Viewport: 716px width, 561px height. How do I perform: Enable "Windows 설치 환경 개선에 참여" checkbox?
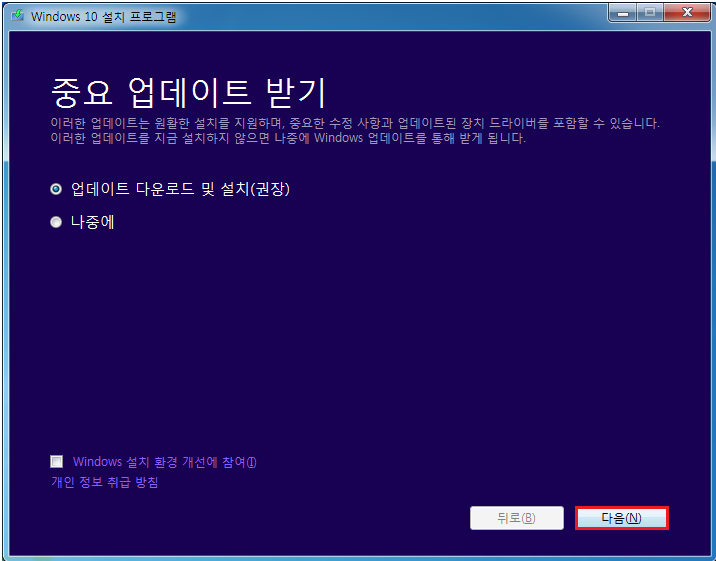pyautogui.click(x=57, y=461)
